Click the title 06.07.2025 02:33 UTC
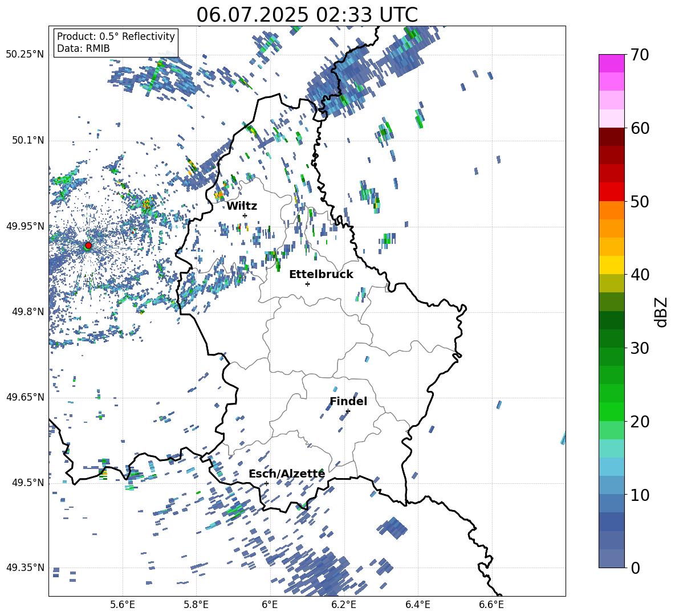This screenshot has height=616, width=675. coord(307,15)
